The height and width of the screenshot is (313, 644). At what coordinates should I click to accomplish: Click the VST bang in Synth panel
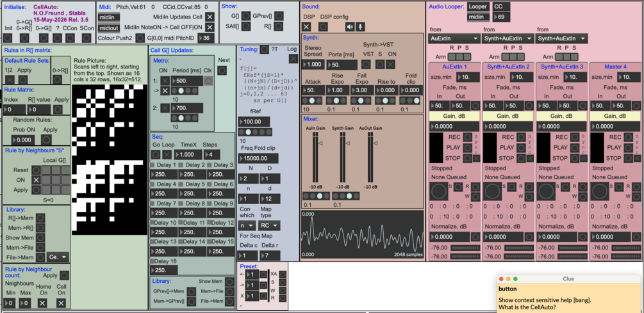point(366,65)
